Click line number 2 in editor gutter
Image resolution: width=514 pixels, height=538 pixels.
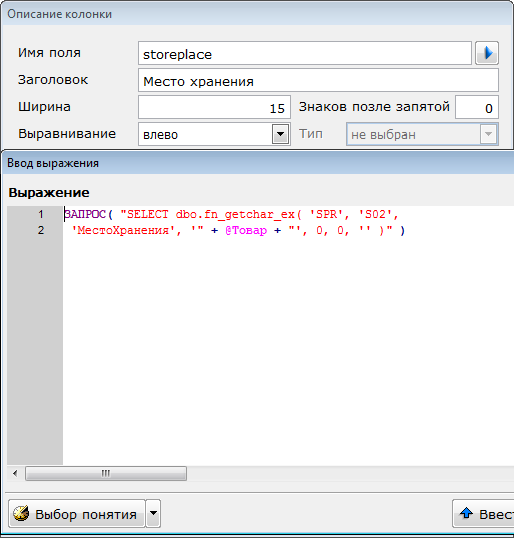click(41, 230)
